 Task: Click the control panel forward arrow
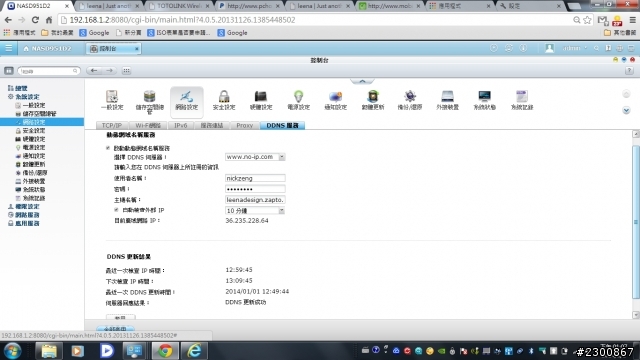[x=109, y=71]
